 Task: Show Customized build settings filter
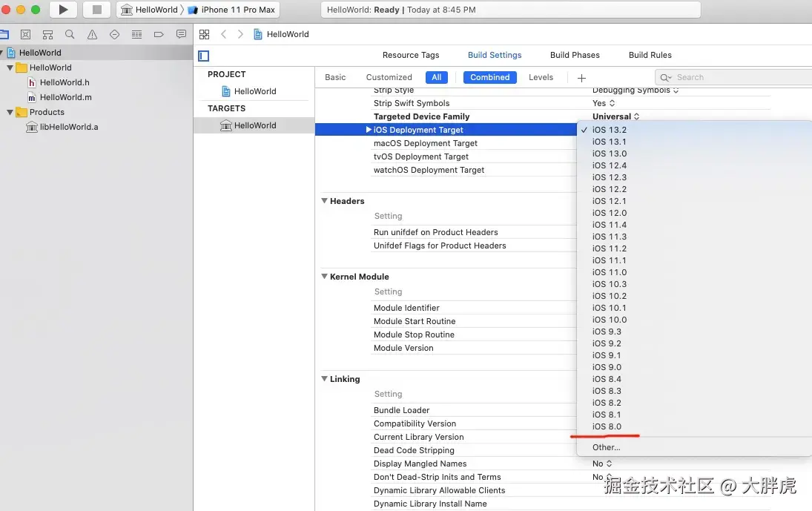pos(389,77)
